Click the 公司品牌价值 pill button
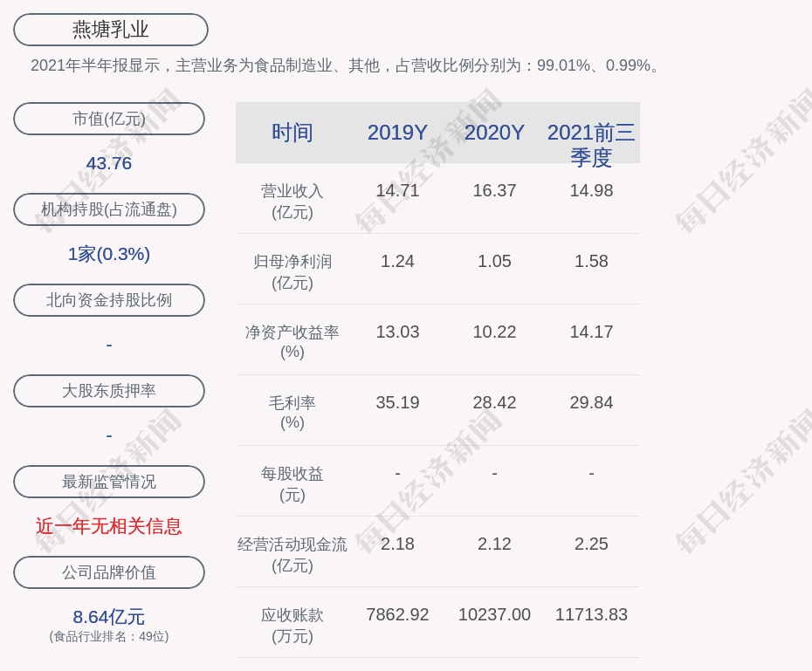This screenshot has width=812, height=671. [109, 572]
